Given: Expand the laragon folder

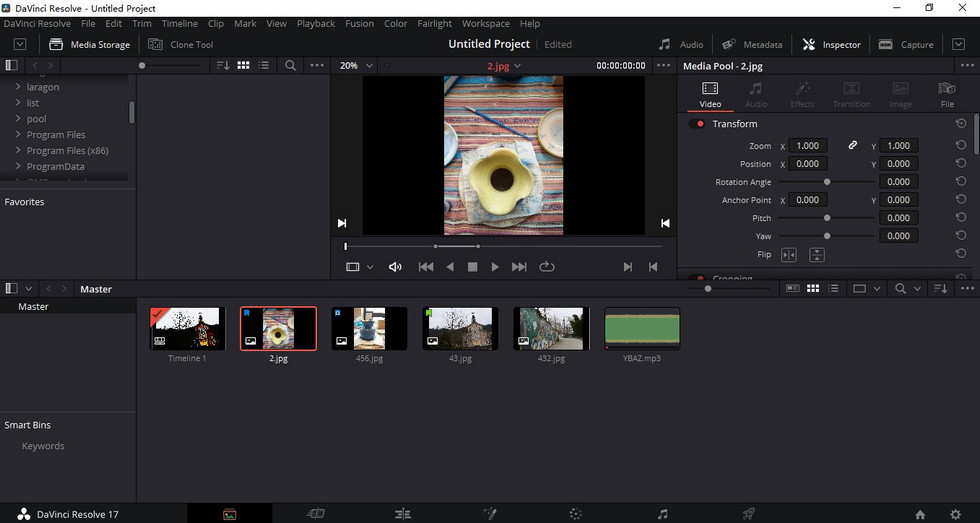Looking at the screenshot, I should click(18, 87).
